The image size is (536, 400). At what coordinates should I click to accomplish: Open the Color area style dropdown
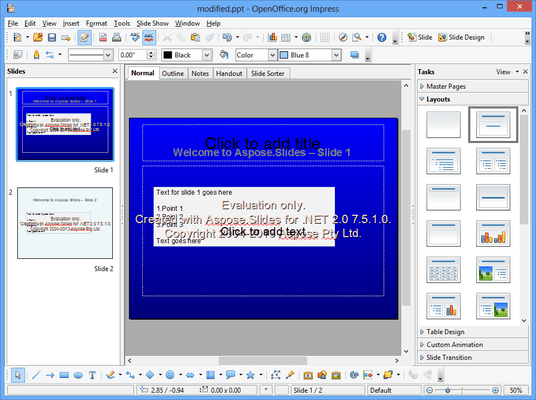pyautogui.click(x=272, y=55)
